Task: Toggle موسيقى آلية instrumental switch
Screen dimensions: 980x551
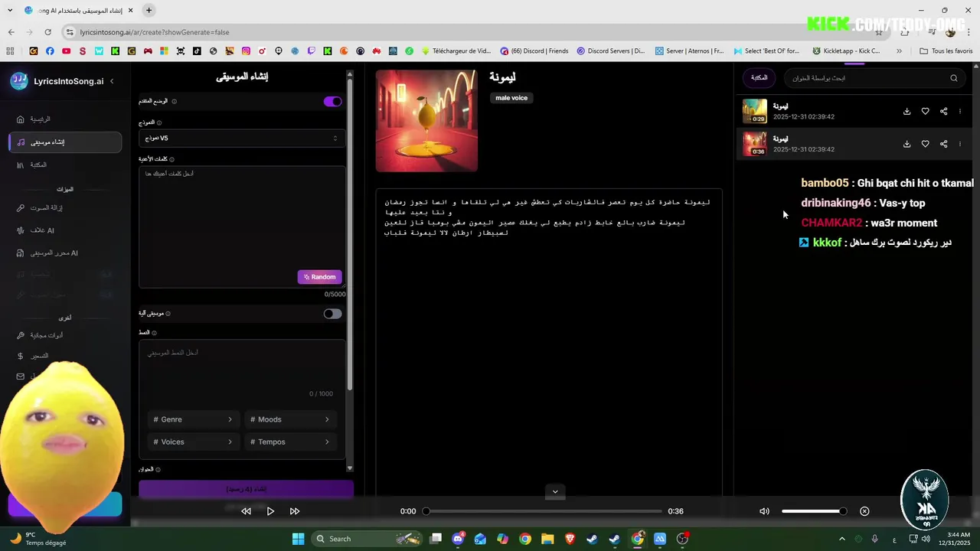Action: [x=332, y=314]
